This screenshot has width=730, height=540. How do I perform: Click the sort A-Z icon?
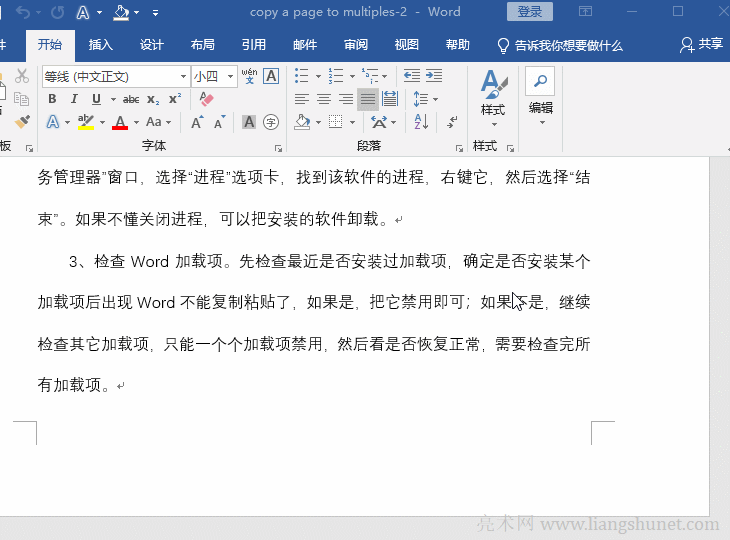coord(421,122)
